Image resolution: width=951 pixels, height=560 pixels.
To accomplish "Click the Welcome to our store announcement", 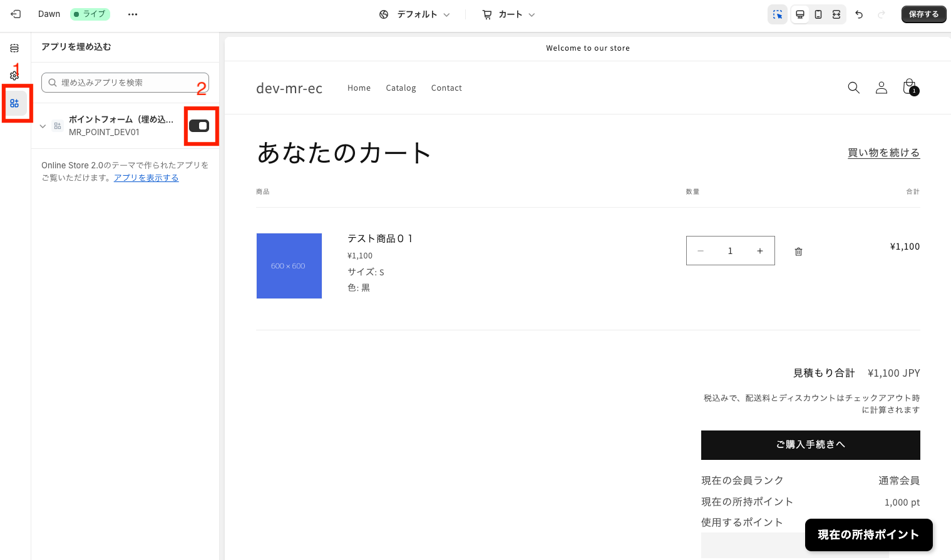I will click(x=588, y=48).
